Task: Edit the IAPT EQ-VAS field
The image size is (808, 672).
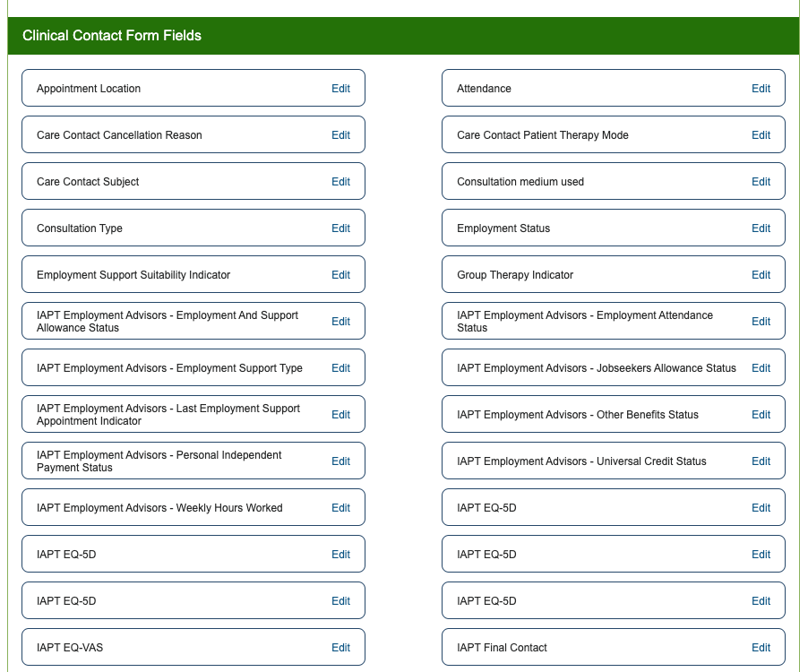Action: point(340,648)
